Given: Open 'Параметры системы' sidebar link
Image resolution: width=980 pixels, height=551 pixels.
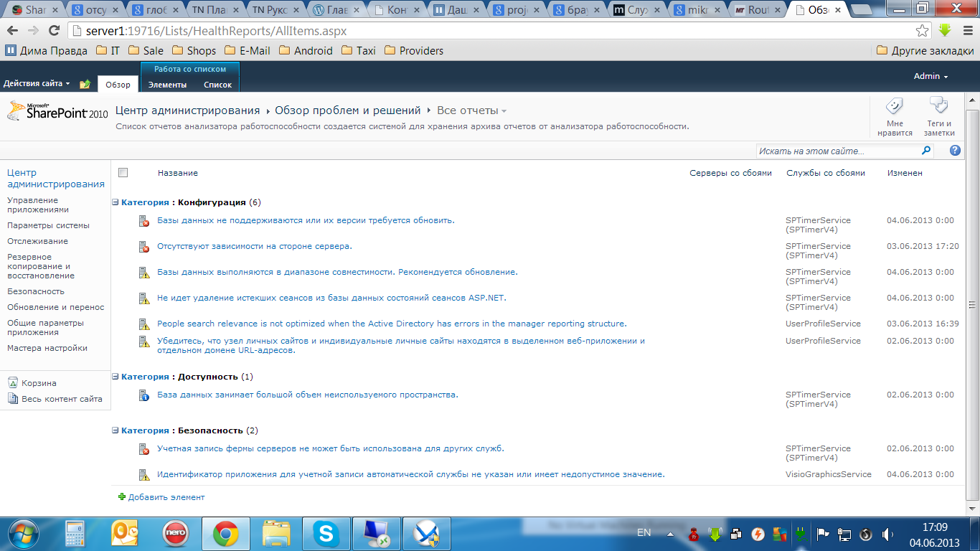Looking at the screenshot, I should [x=48, y=225].
